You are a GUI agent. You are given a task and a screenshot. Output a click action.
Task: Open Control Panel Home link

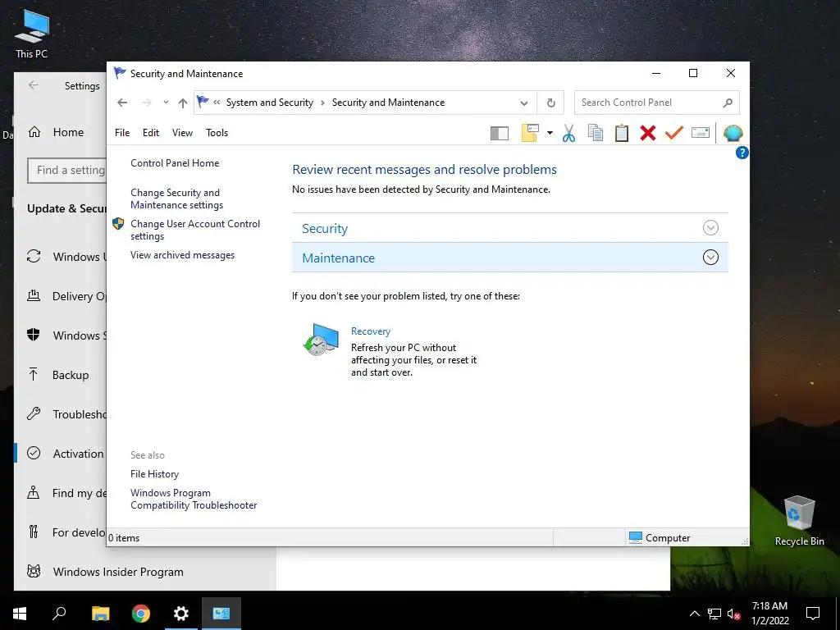(x=175, y=163)
